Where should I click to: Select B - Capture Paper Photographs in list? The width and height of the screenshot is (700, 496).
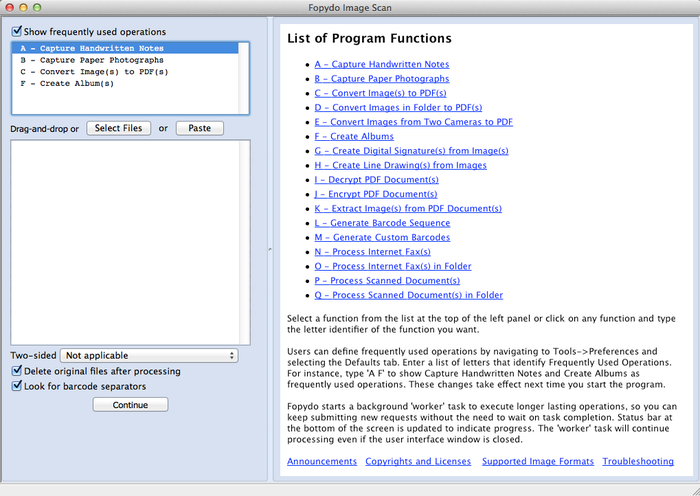coord(125,60)
